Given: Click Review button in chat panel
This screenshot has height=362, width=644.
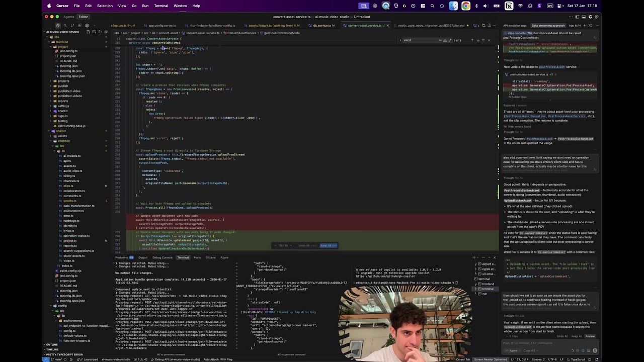Looking at the screenshot, I should (590, 336).
